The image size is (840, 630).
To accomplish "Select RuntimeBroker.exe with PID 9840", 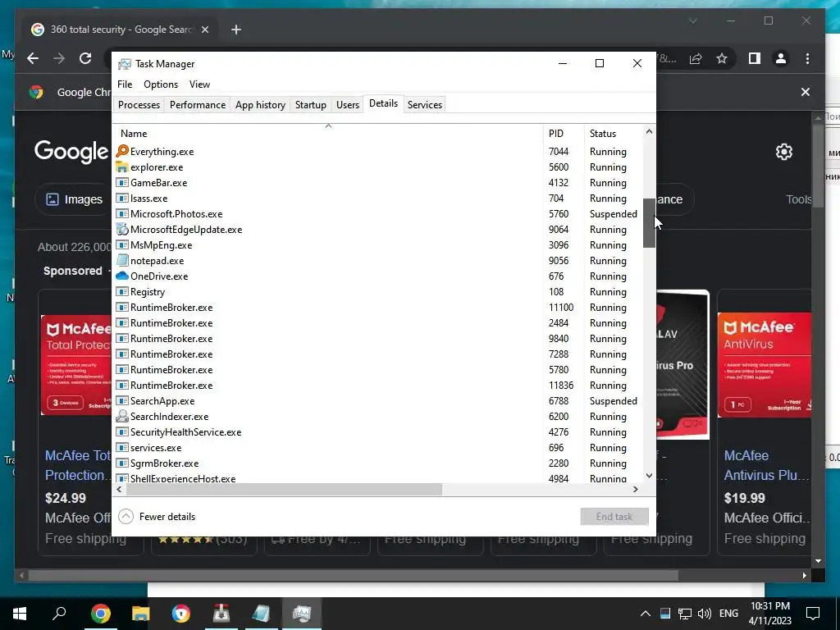I will (x=377, y=339).
